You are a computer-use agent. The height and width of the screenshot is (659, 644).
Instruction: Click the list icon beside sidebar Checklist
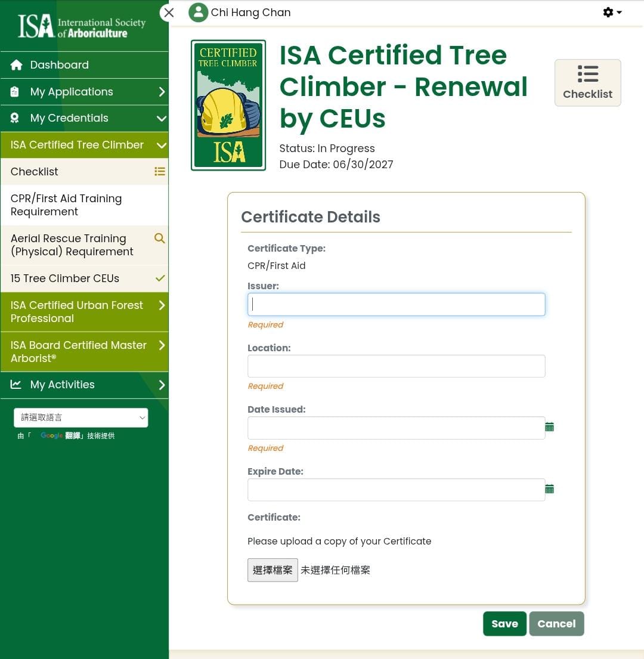pos(160,172)
